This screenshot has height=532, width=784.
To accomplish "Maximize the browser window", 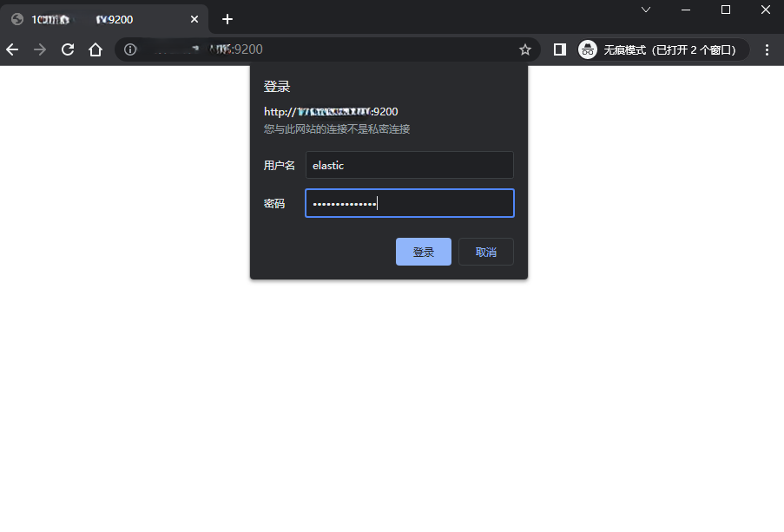I will pyautogui.click(x=726, y=10).
